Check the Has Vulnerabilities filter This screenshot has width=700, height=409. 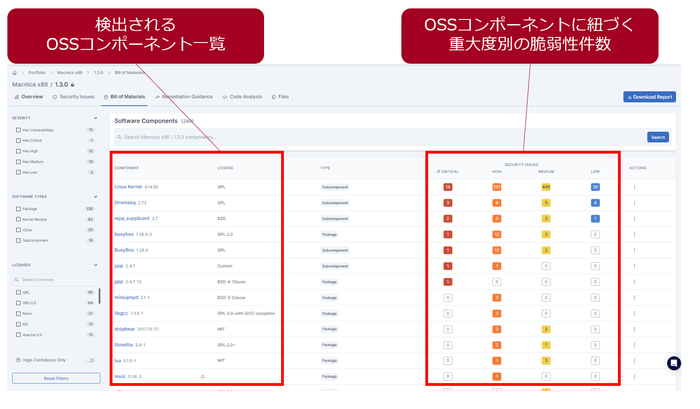point(16,130)
